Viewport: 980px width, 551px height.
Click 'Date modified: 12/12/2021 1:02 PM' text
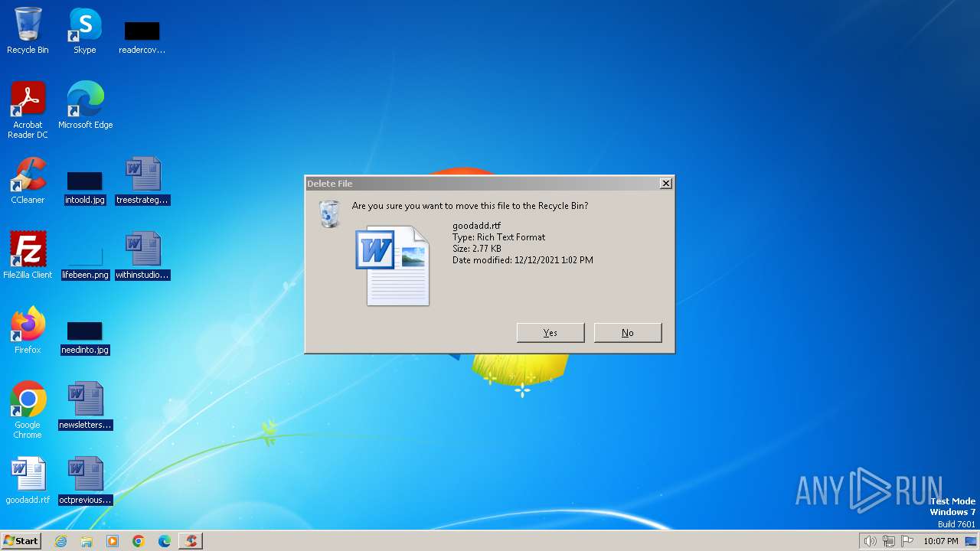tap(523, 260)
